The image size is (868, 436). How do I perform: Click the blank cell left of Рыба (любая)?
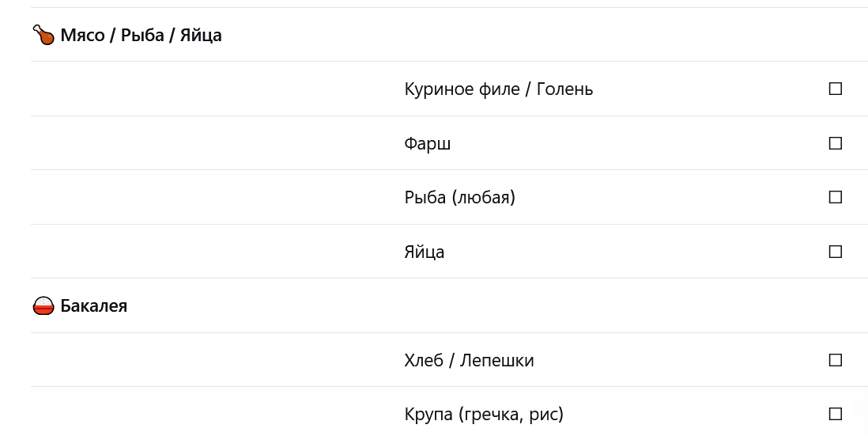pos(213,197)
